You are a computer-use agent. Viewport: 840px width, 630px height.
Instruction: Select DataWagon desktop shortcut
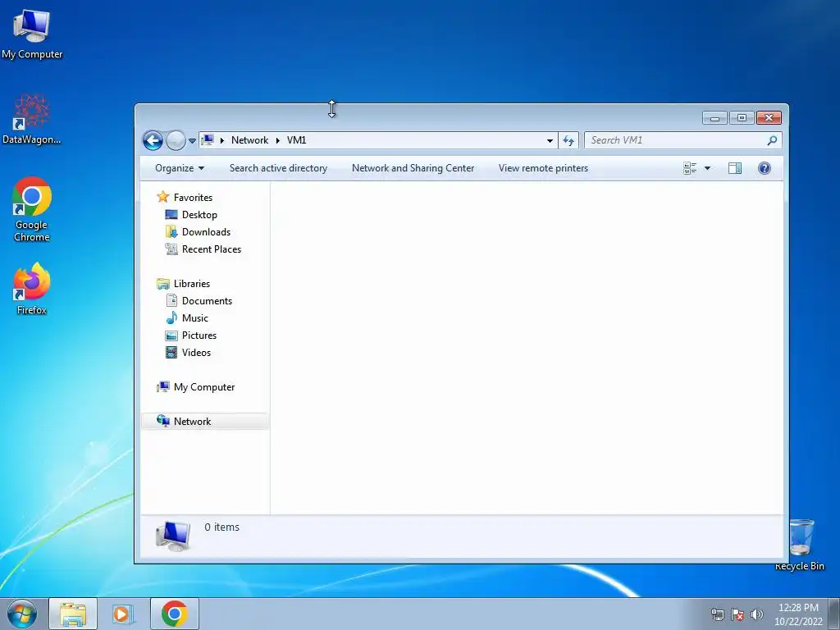tap(32, 119)
